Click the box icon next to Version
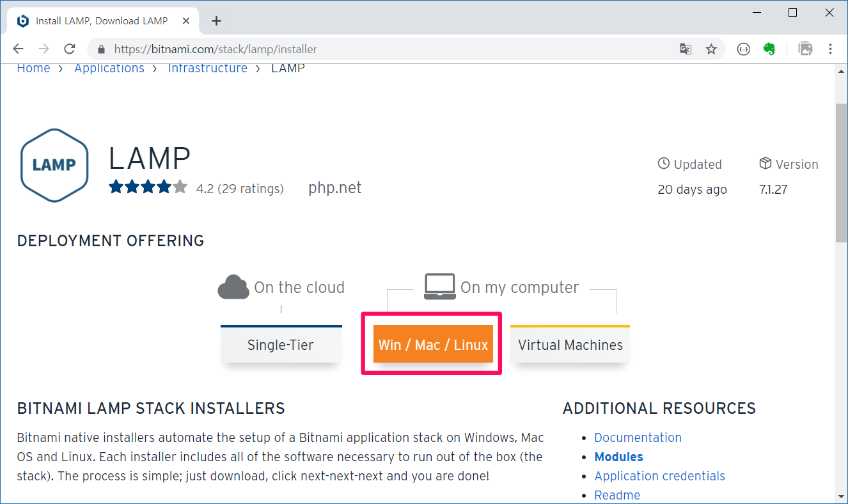Screen dimensions: 848x504 point(765,164)
